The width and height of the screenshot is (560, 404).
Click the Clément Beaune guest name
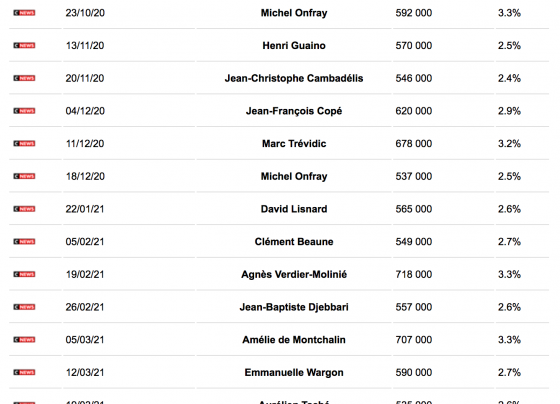point(294,242)
